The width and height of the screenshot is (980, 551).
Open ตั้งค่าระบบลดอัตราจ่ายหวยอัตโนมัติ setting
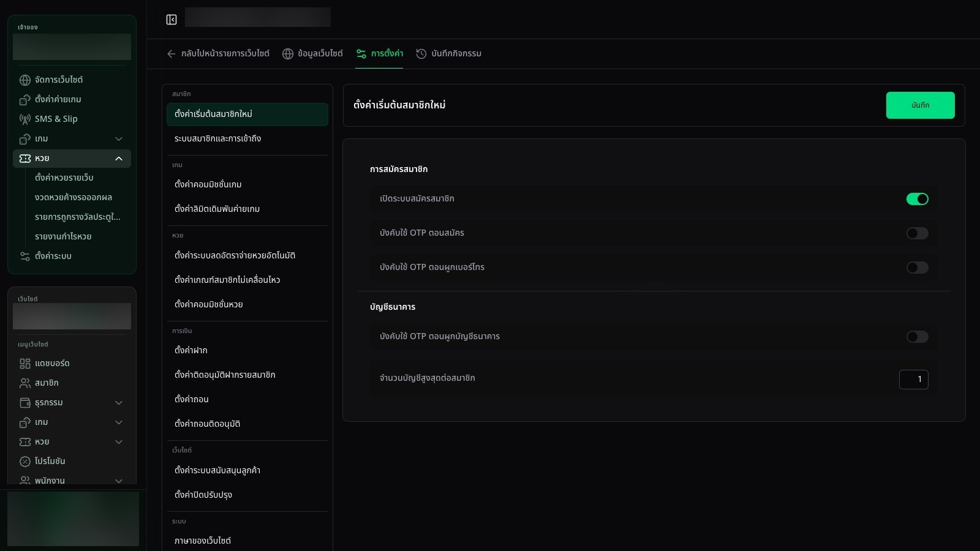[x=247, y=256]
